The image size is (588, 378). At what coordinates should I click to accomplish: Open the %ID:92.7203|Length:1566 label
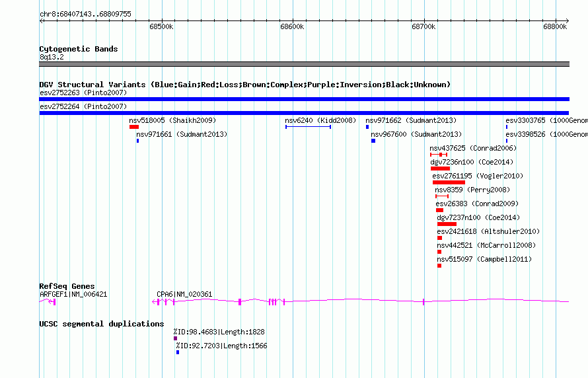click(x=221, y=346)
